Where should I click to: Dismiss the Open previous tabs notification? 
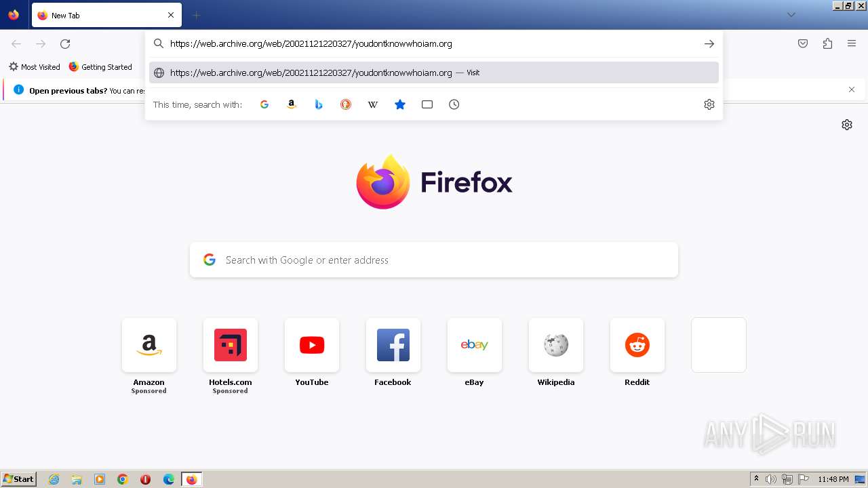852,89
